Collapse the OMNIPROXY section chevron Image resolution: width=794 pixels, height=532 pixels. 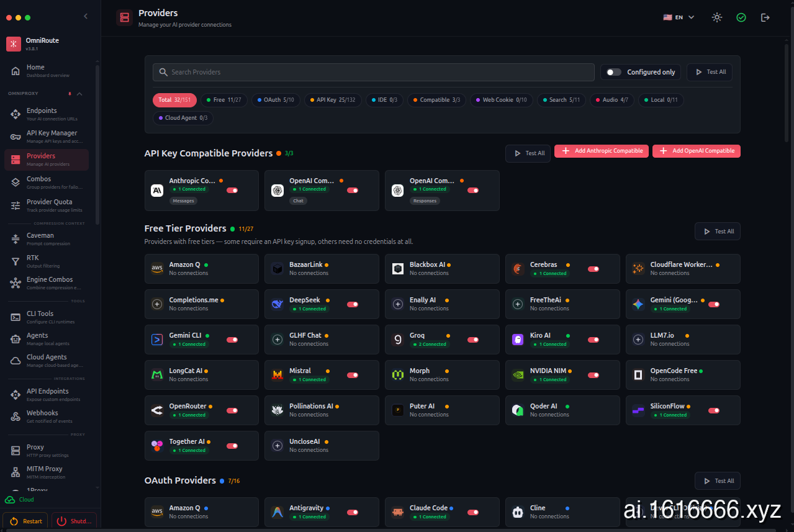[79, 94]
